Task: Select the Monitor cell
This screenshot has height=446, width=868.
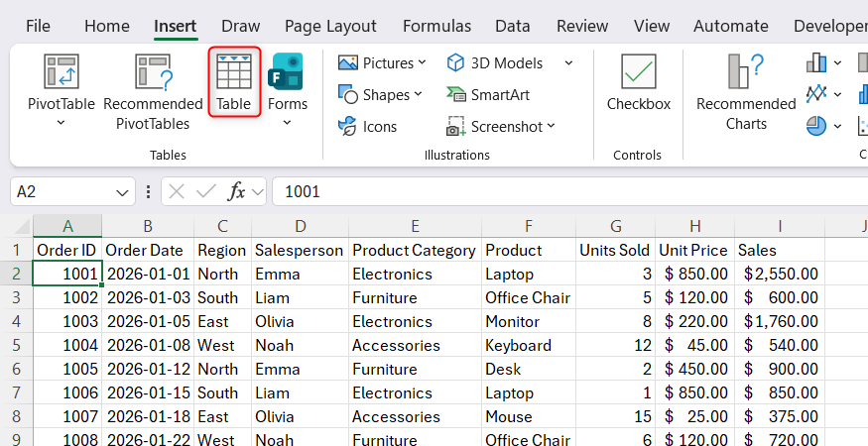Action: tap(529, 321)
